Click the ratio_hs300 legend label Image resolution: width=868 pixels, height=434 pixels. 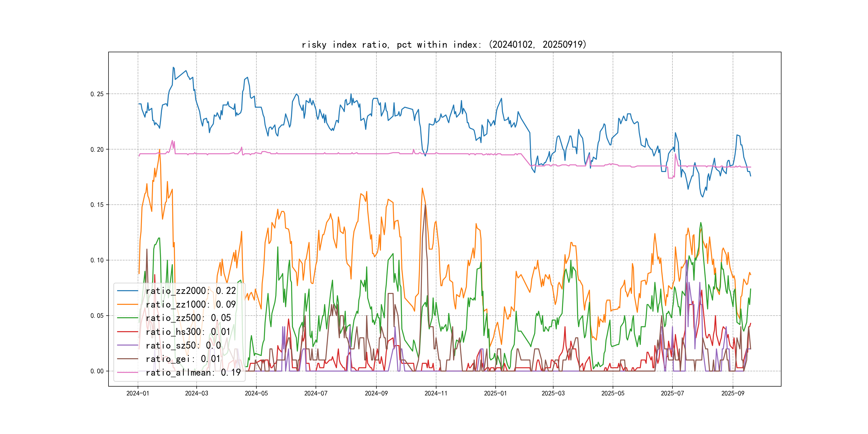click(188, 332)
